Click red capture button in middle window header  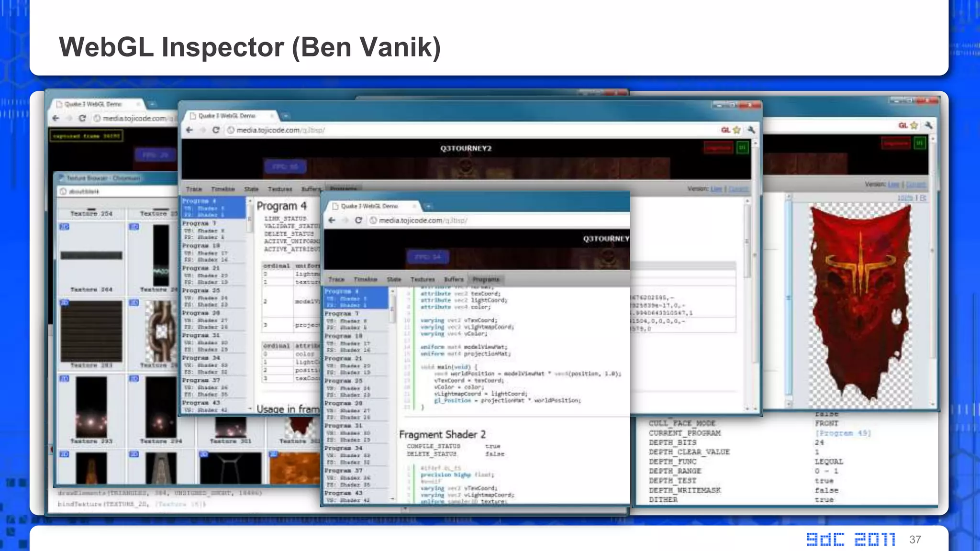pos(718,148)
